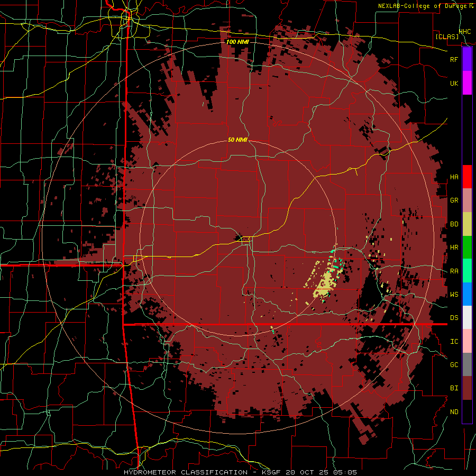Click the Hydrometeor Classification KSGF title text
Viewport: 476px width, 476px height.
pyautogui.click(x=240, y=472)
